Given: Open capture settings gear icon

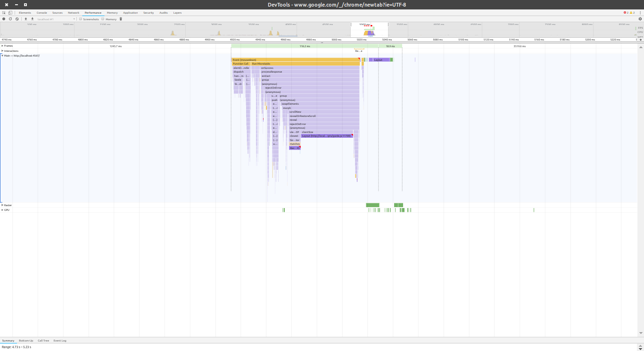Looking at the screenshot, I should 640,19.
